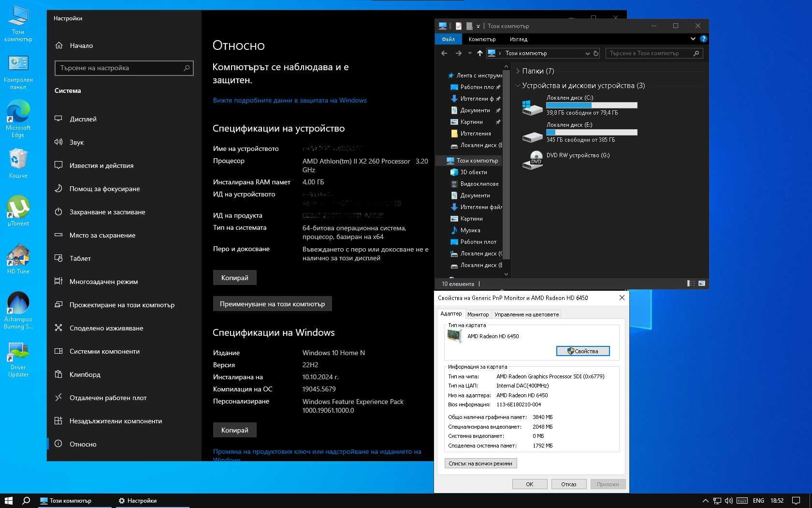Open Клипборд settings page
The width and height of the screenshot is (812, 508).
pos(124,374)
